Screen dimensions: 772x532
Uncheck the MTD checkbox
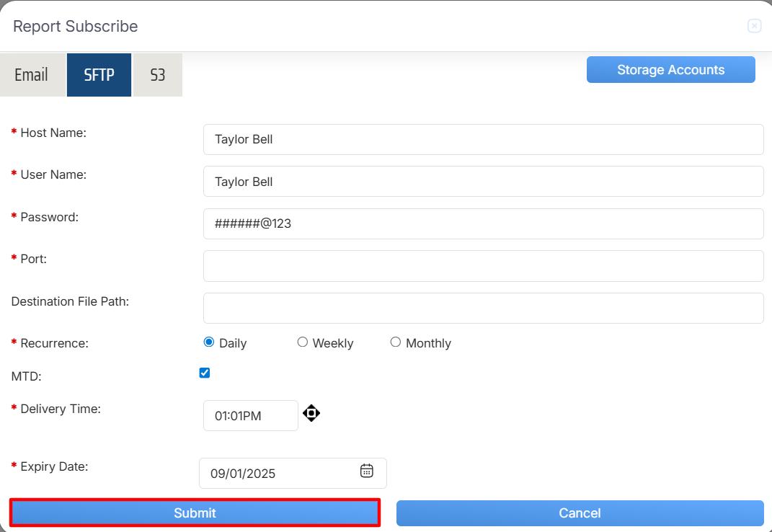pos(205,373)
